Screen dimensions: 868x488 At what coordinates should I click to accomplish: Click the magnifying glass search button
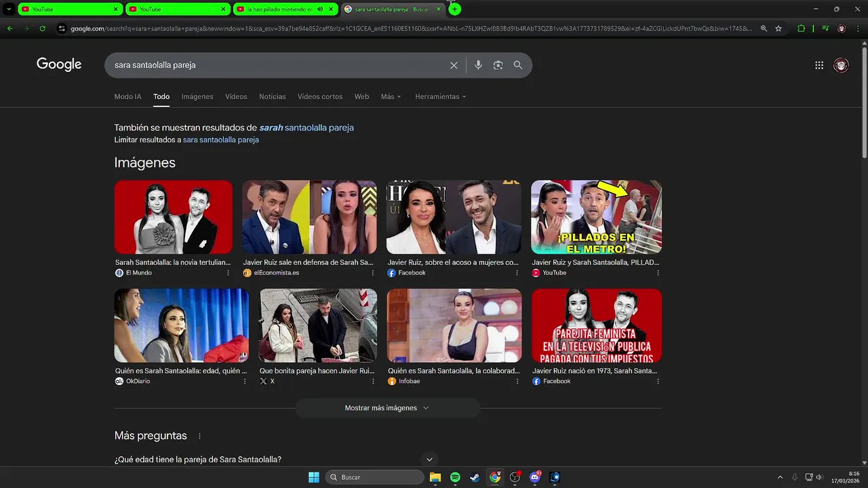pyautogui.click(x=518, y=65)
